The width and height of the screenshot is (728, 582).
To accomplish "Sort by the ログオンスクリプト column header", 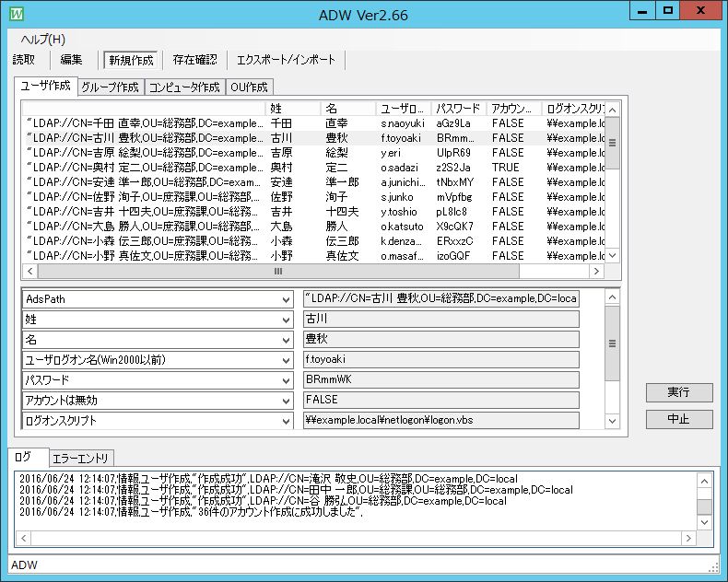I will click(574, 109).
